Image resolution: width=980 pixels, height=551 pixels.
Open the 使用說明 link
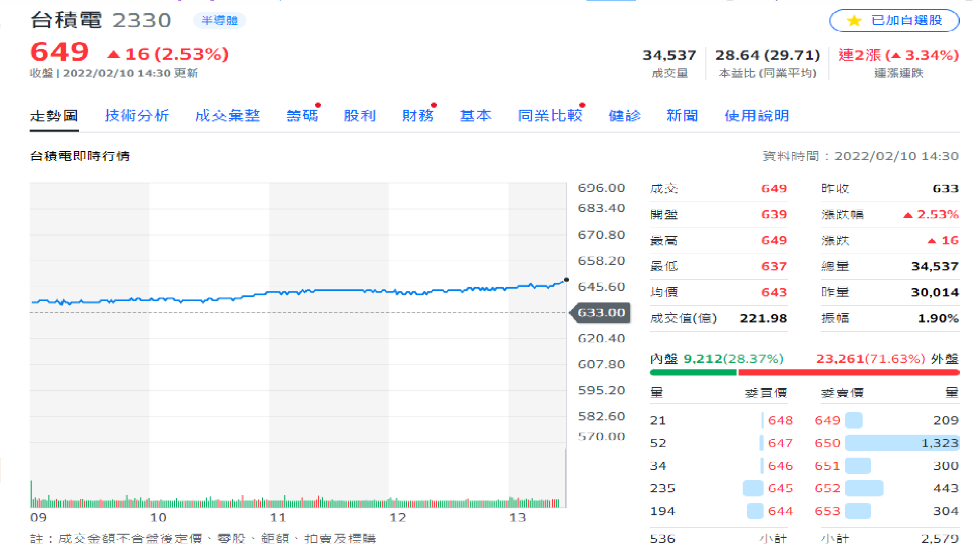tap(757, 116)
